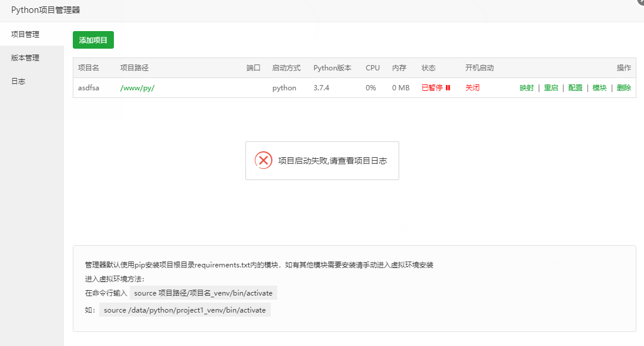644x346 pixels.
Task: Click the 启动方式 column header
Action: tap(286, 67)
